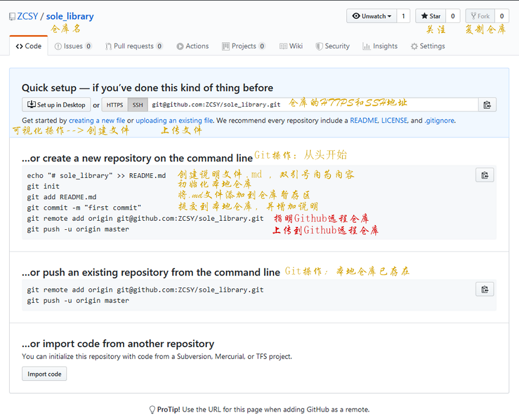Viewport: 519px width, 420px height.
Task: Open the Issues tab
Action: [73, 46]
